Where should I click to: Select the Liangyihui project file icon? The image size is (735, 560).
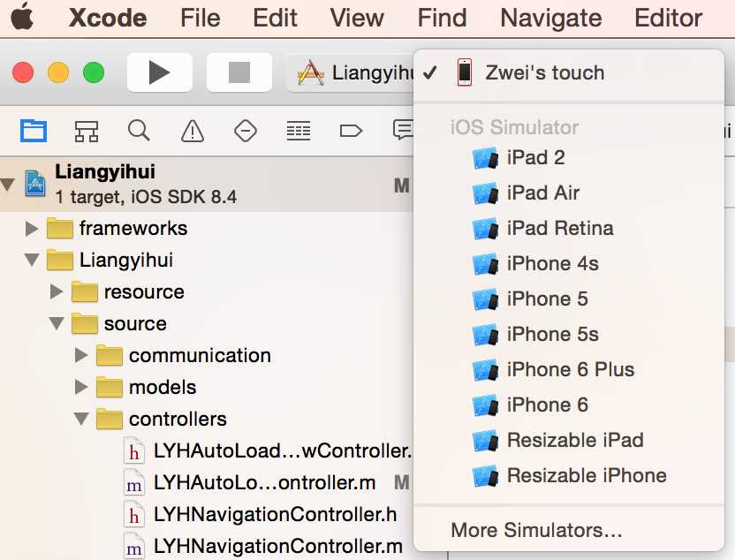(35, 184)
